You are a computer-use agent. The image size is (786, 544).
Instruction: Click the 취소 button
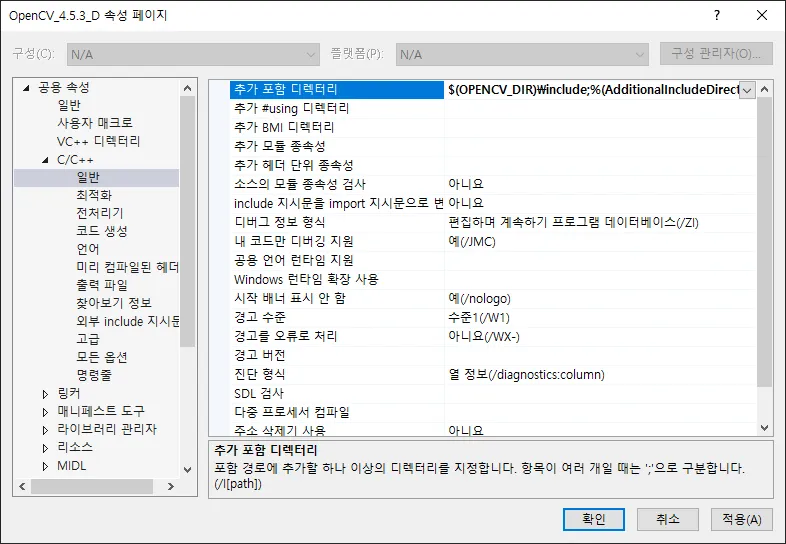(668, 519)
